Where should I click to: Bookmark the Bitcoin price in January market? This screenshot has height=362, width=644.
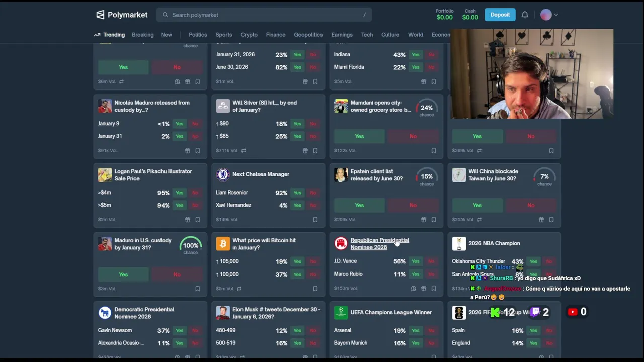[x=315, y=289]
